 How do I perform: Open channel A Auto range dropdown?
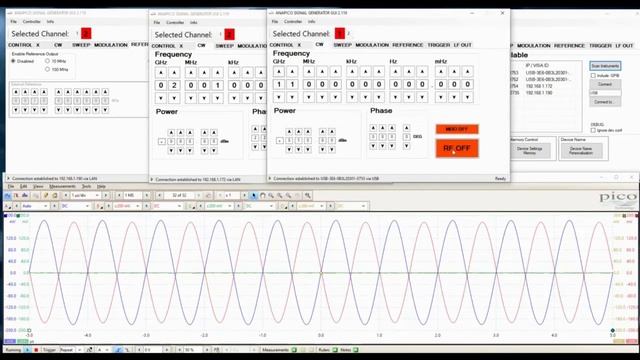(35, 206)
